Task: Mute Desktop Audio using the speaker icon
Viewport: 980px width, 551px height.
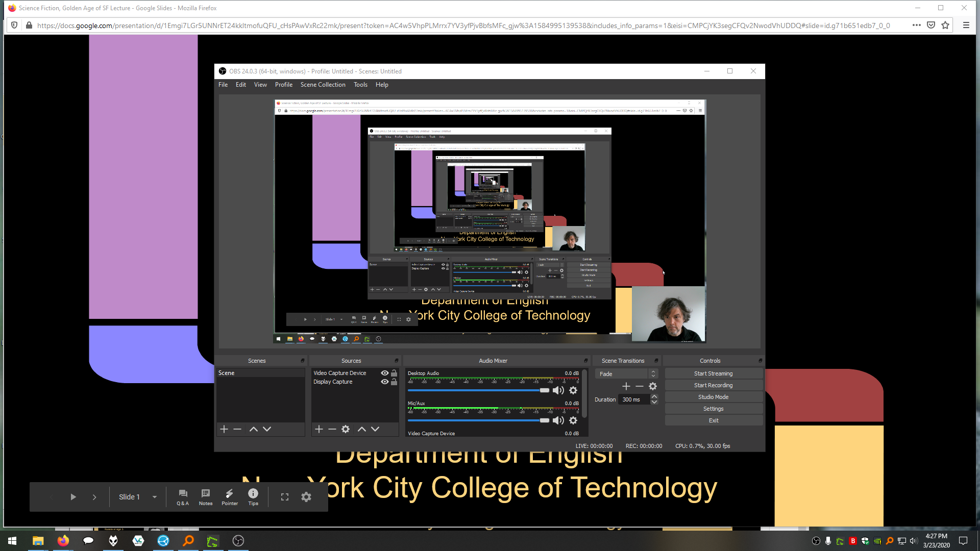Action: (558, 390)
